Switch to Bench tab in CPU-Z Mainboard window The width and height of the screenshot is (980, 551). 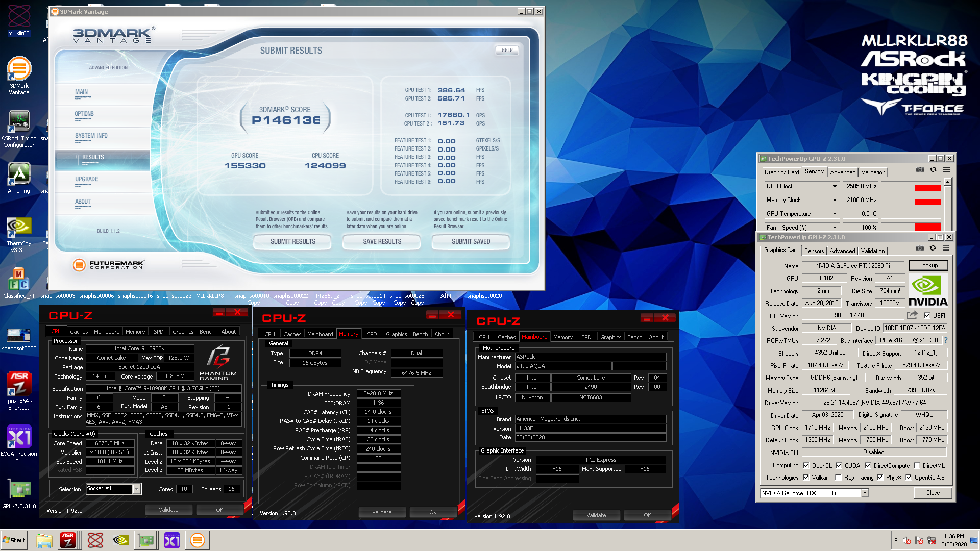tap(634, 337)
